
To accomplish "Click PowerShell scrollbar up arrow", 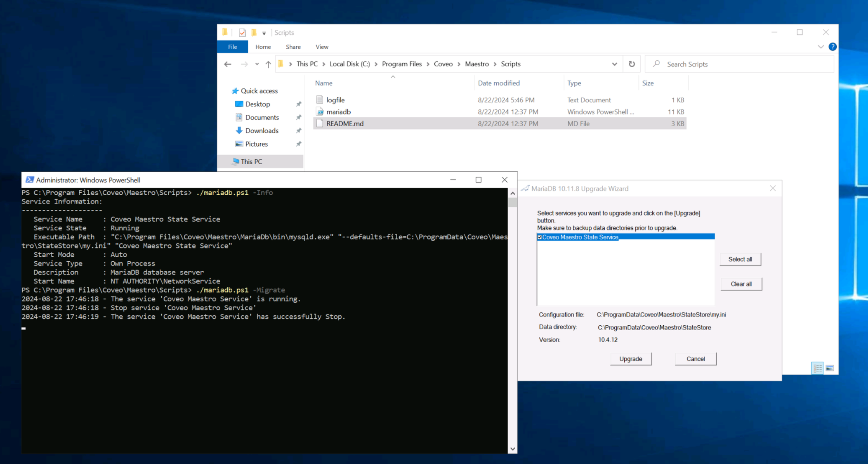I will tap(512, 193).
